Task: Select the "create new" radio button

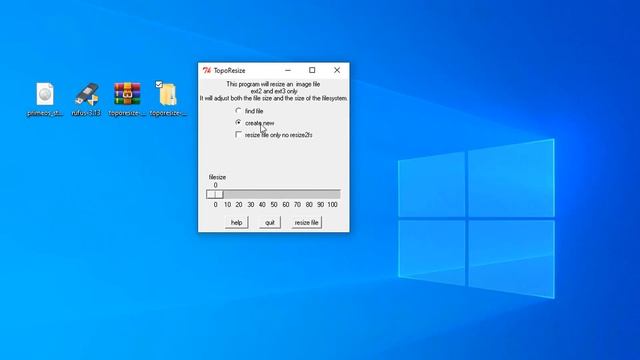Action: 238,122
